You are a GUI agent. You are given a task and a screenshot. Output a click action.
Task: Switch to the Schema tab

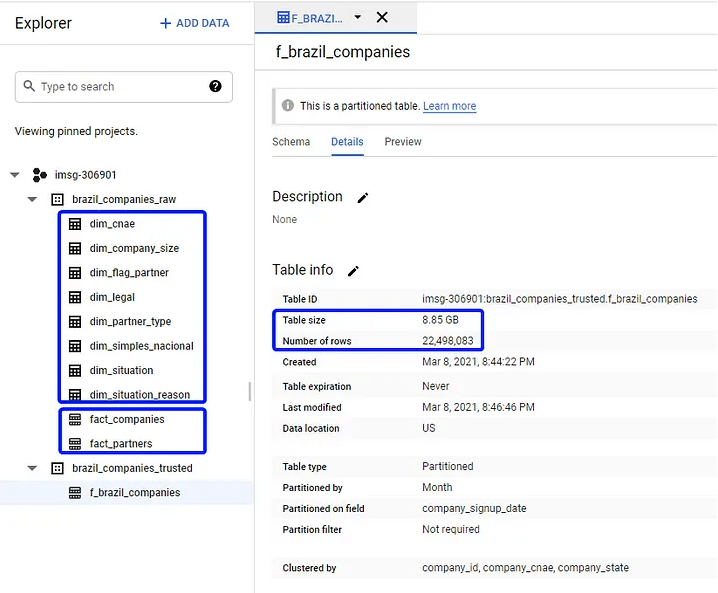point(291,142)
